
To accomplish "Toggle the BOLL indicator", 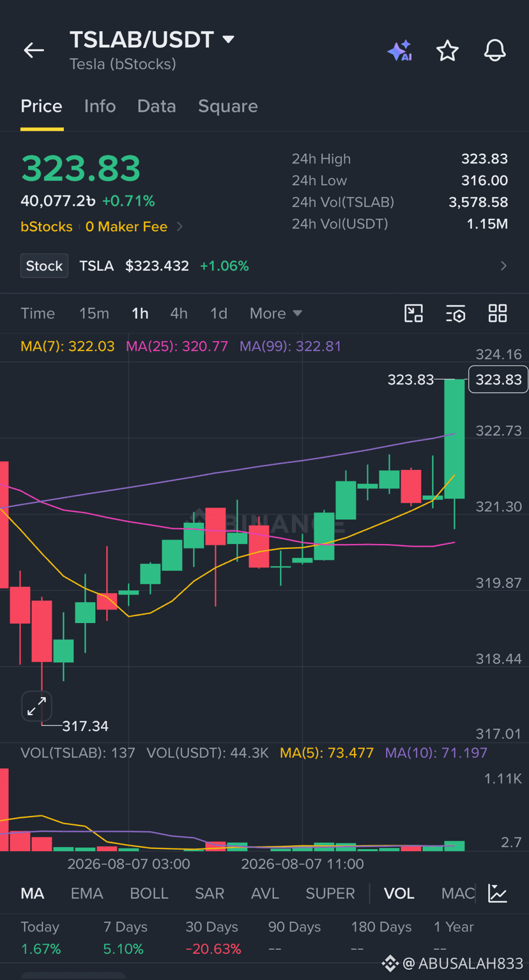I will click(149, 893).
